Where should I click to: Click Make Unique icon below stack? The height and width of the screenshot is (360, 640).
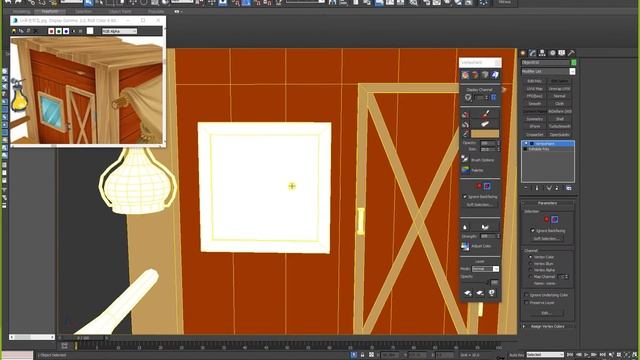(549, 188)
